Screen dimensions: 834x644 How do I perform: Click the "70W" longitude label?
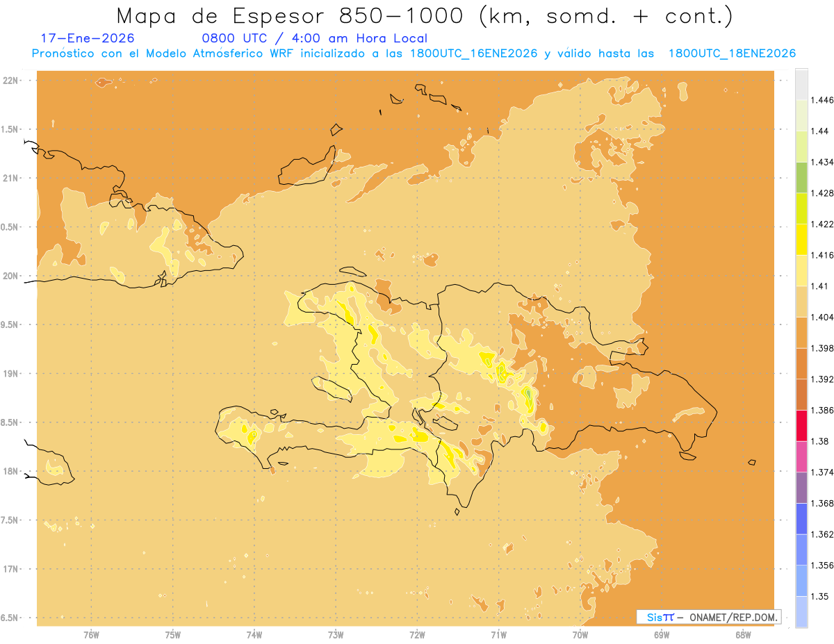click(580, 634)
